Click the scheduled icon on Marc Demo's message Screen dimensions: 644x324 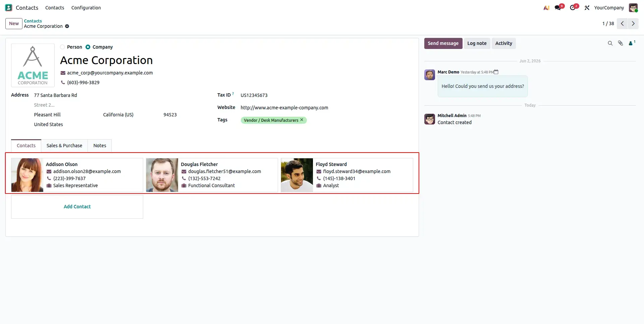496,72
